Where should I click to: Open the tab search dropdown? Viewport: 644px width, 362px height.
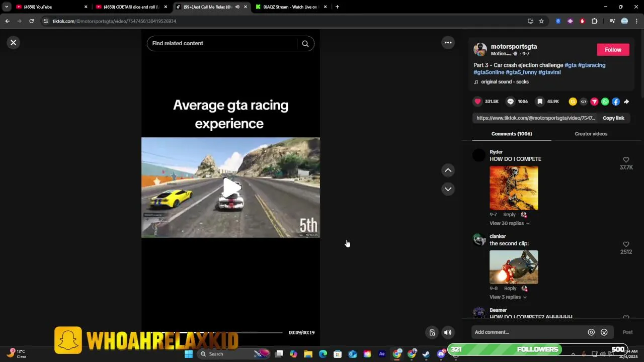(7, 7)
